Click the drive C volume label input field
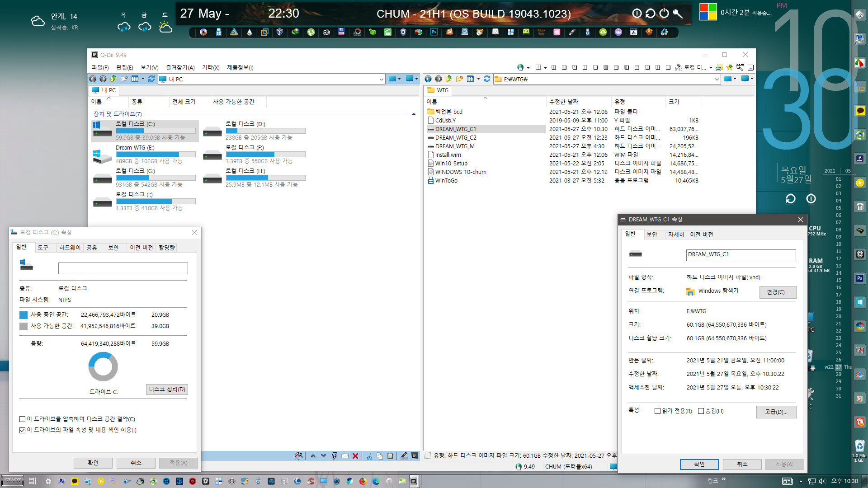The image size is (868, 488). pyautogui.click(x=123, y=268)
